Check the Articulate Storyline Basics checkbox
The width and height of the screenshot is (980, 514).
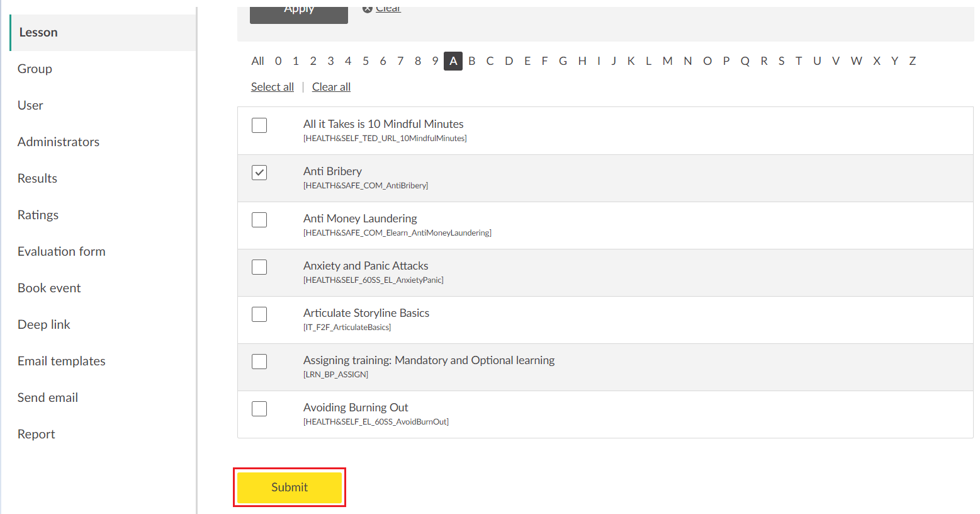259,314
